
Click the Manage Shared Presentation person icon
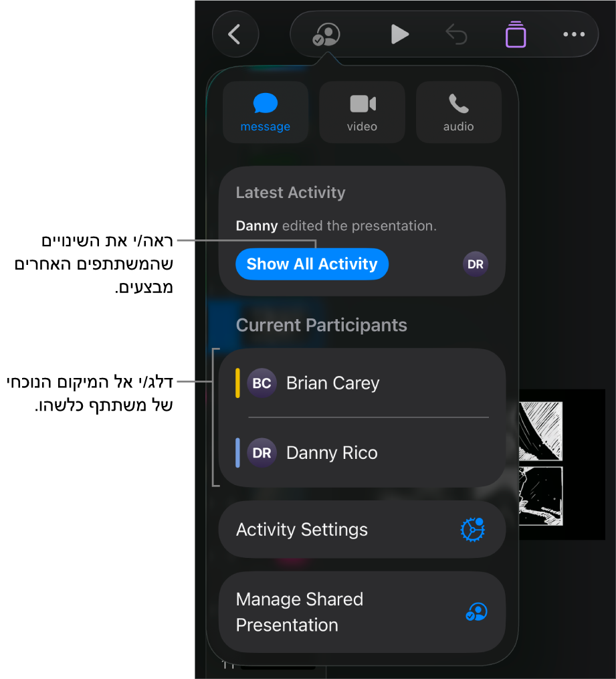click(x=476, y=612)
